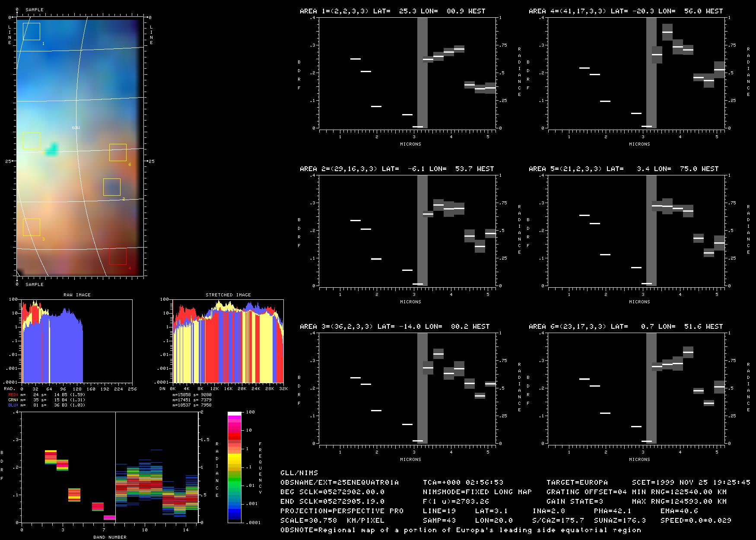Click the 'MAX RNG=124593.00 KM' text
This screenshot has height=540, width=756.
680,502
